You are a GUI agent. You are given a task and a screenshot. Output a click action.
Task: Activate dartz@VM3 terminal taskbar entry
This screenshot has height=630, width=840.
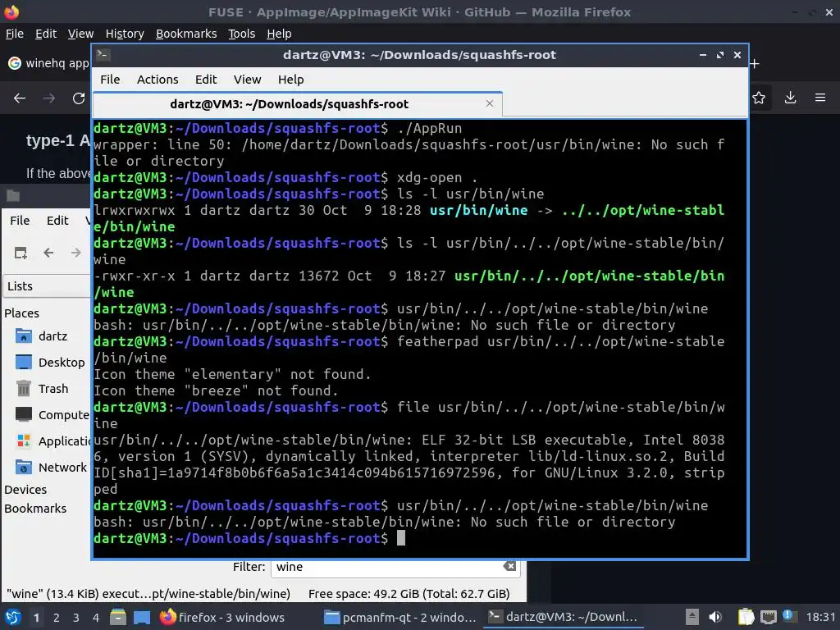tap(563, 617)
